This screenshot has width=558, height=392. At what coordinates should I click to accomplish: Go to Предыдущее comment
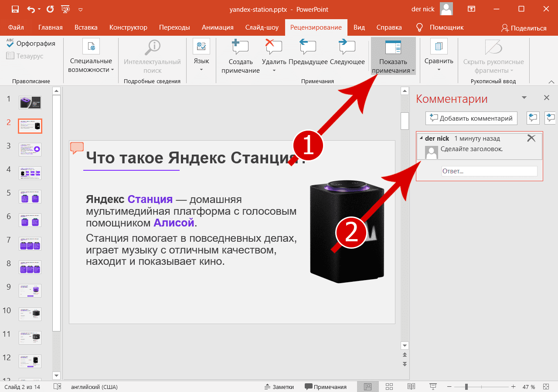coord(308,52)
